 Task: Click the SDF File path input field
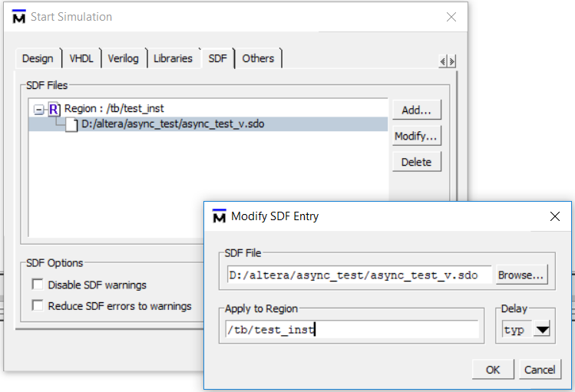359,275
